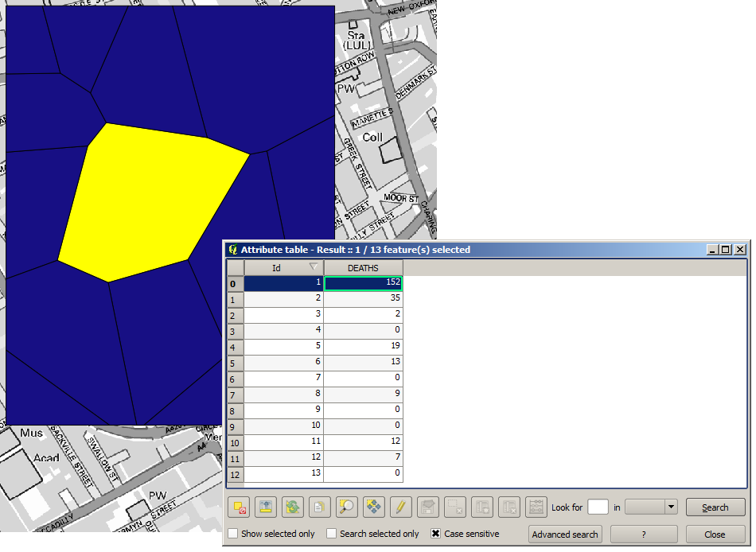Click the help question mark button
Screen dimensions: 756x552
644,534
